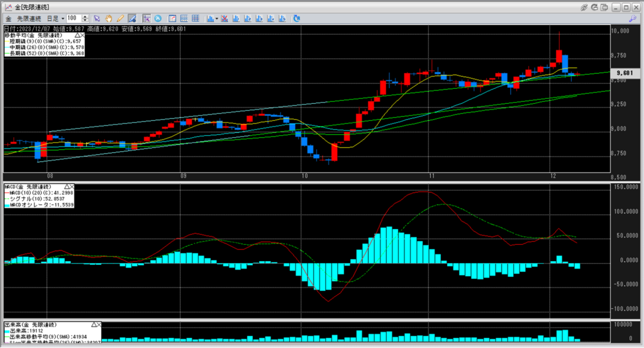Click the 出来高移動平均(9) legend entry
Screen dimensions: 644x348
tap(45, 337)
